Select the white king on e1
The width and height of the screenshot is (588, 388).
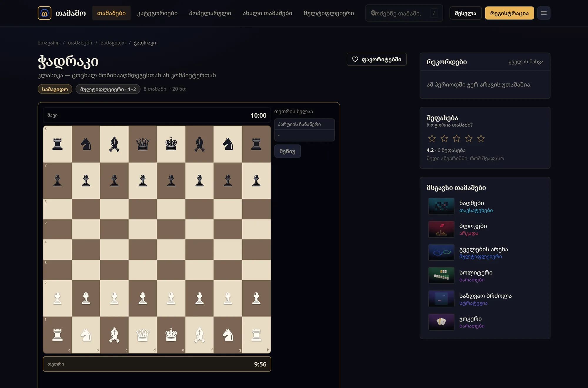171,335
